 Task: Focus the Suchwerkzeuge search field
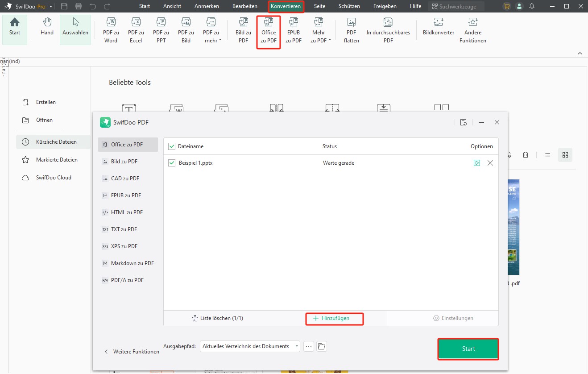[456, 7]
